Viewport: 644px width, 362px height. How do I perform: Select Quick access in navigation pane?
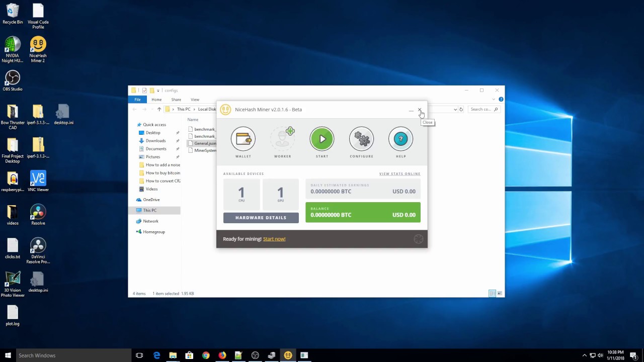coord(154,125)
